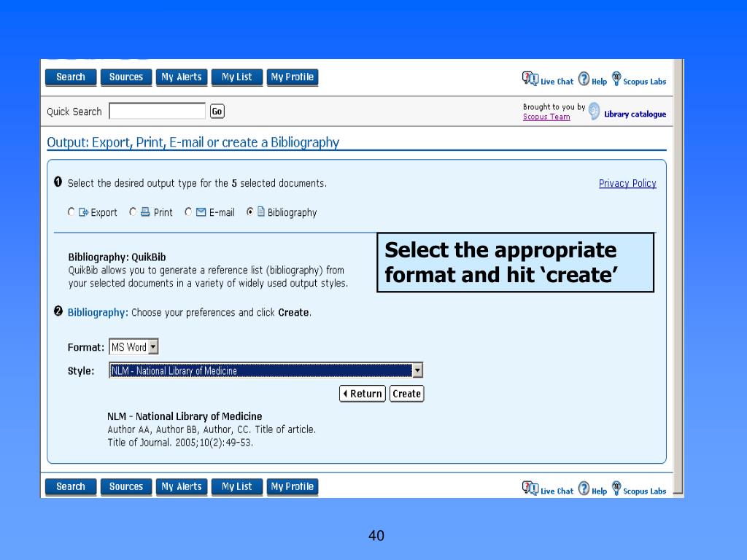Click inside the Quick Search field
This screenshot has width=747, height=560.
click(158, 111)
